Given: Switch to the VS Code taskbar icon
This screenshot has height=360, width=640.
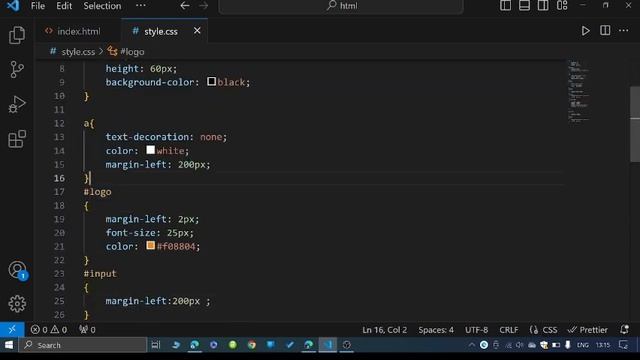Looking at the screenshot, I should pyautogui.click(x=328, y=345).
